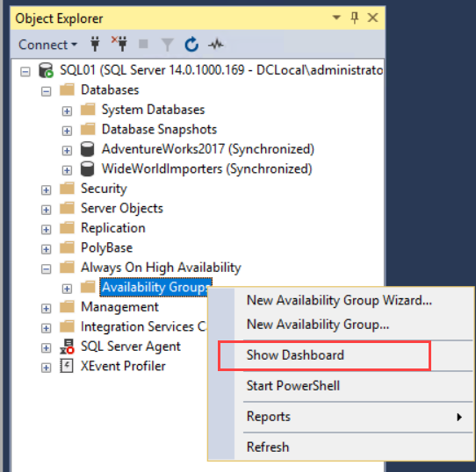
Task: Click the SQL01 server icon
Action: point(47,70)
